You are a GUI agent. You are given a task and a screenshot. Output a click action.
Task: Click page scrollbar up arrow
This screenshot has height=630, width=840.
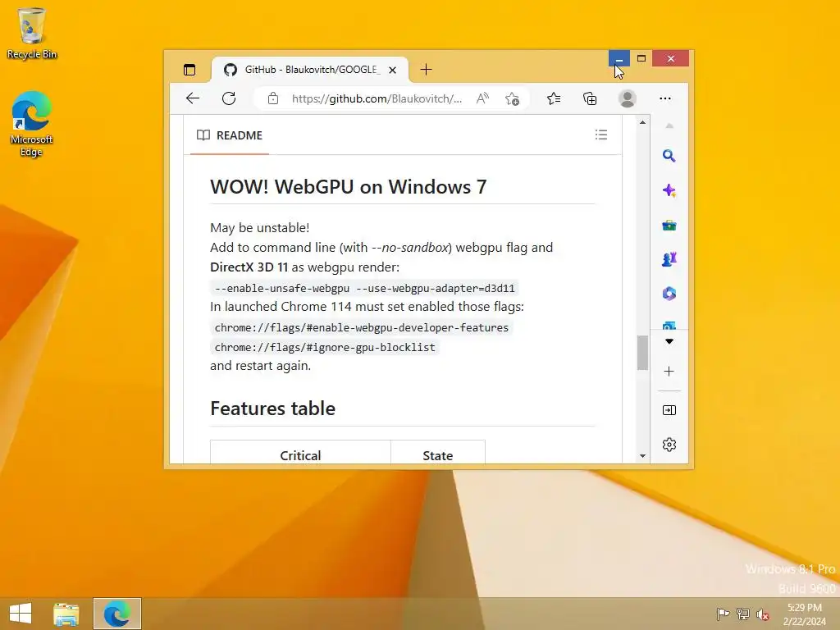click(642, 123)
